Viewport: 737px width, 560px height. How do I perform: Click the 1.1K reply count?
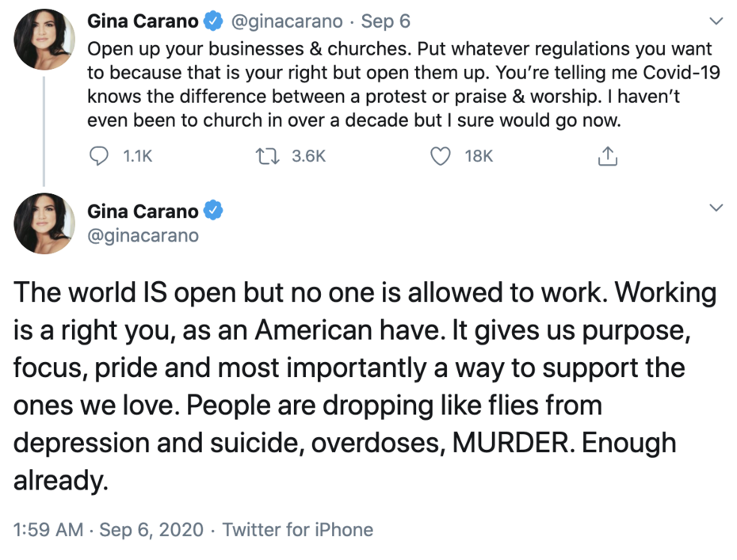pos(137,157)
